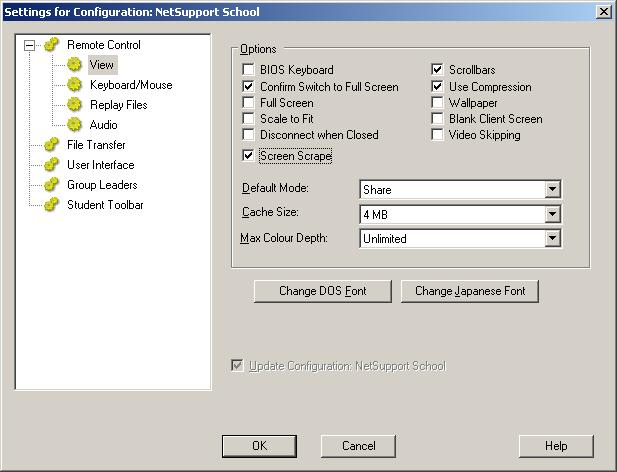Enable the BIOS Keyboard checkbox

[248, 70]
